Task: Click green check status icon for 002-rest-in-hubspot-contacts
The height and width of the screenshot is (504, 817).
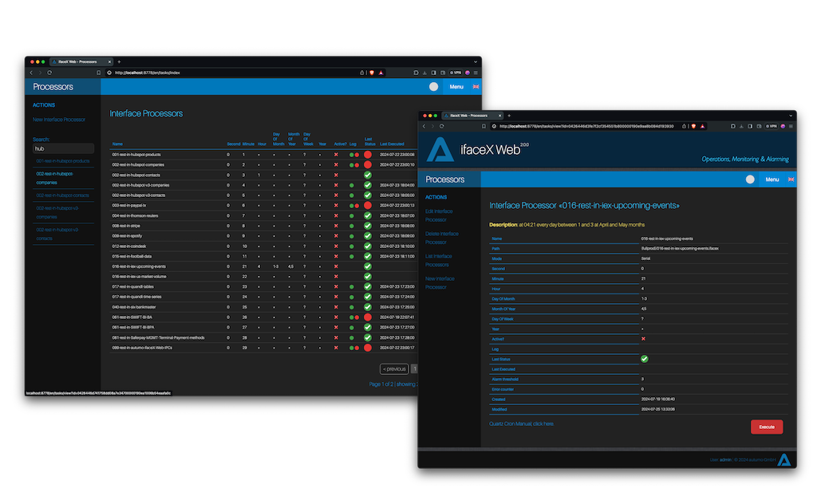Action: [368, 175]
